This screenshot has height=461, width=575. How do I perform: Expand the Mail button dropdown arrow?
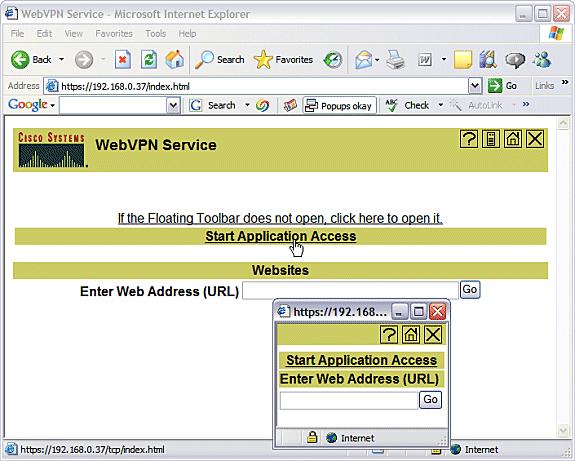[x=377, y=59]
